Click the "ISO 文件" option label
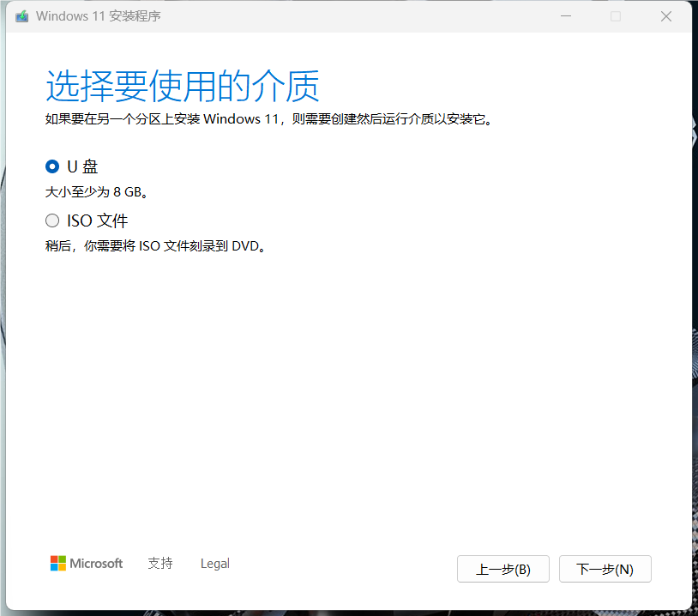The image size is (698, 616). coord(97,220)
